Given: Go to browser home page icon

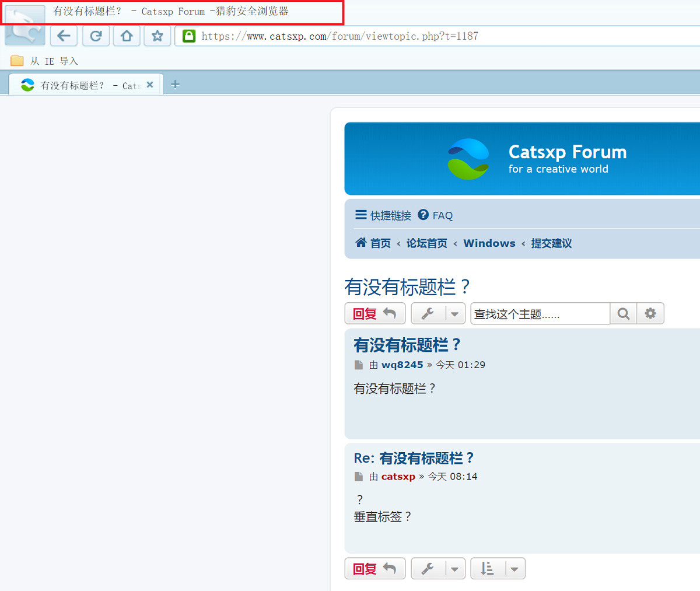Looking at the screenshot, I should (x=127, y=36).
